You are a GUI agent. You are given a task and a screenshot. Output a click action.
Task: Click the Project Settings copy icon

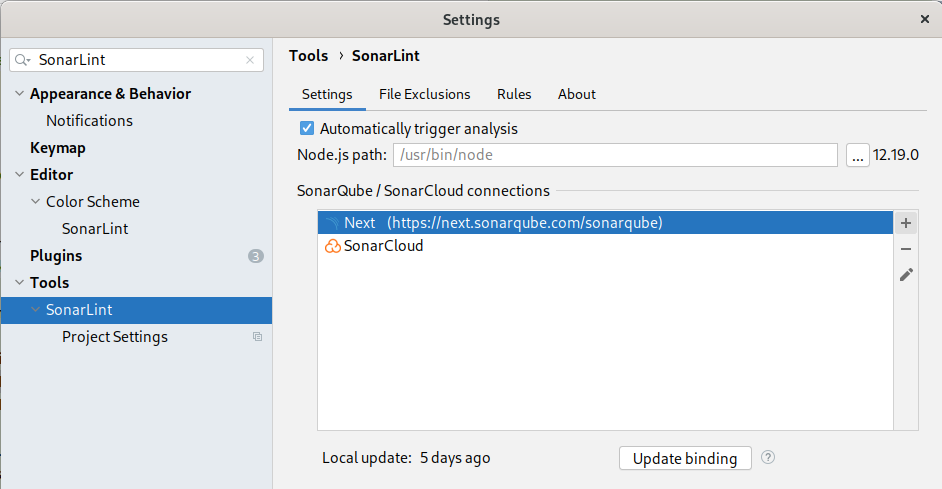(257, 337)
